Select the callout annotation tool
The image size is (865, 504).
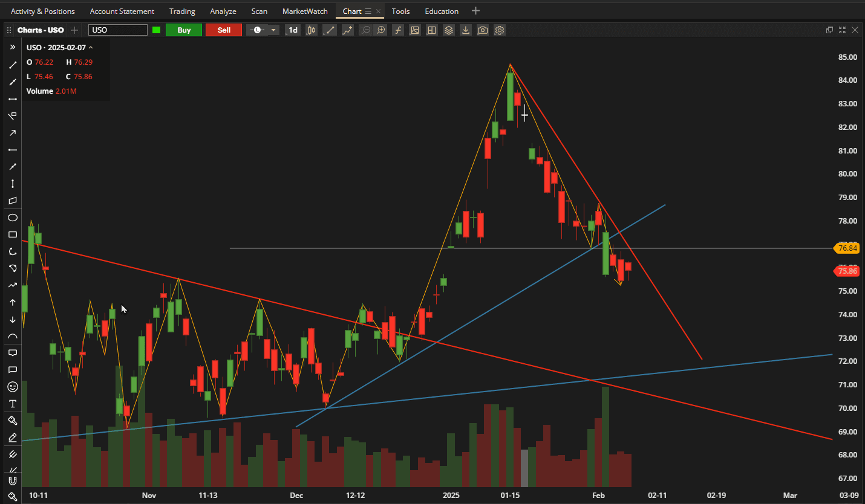[x=13, y=352]
